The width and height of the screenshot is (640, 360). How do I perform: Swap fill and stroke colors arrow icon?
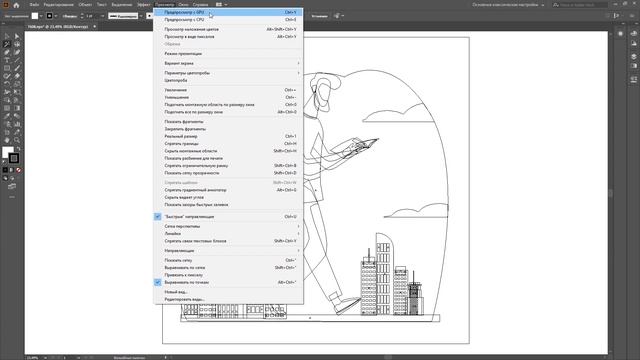tap(18, 149)
